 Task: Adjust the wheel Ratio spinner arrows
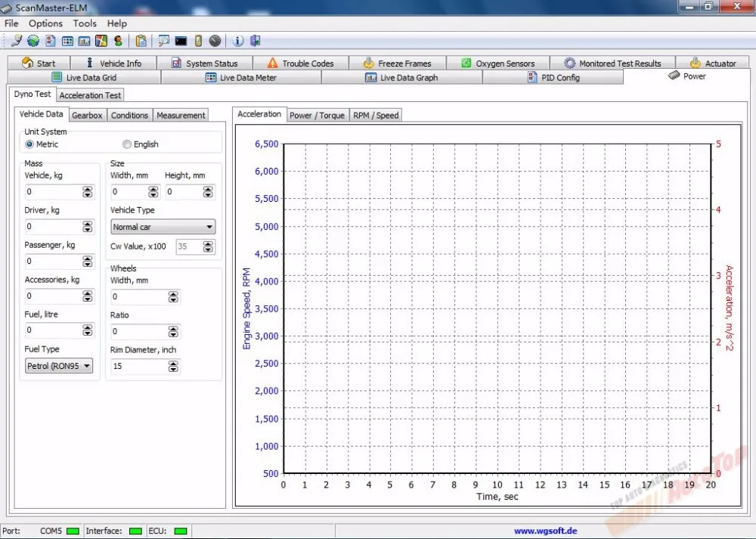click(x=173, y=332)
